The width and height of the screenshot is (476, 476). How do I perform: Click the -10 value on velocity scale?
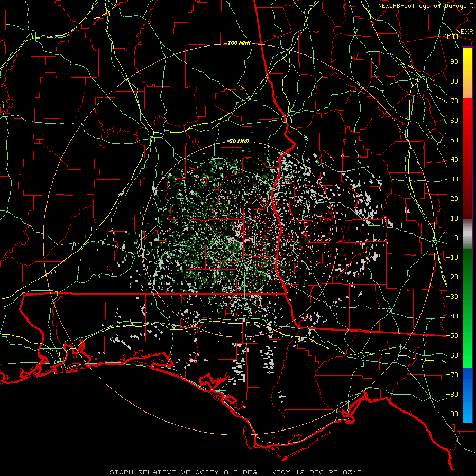pyautogui.click(x=452, y=258)
